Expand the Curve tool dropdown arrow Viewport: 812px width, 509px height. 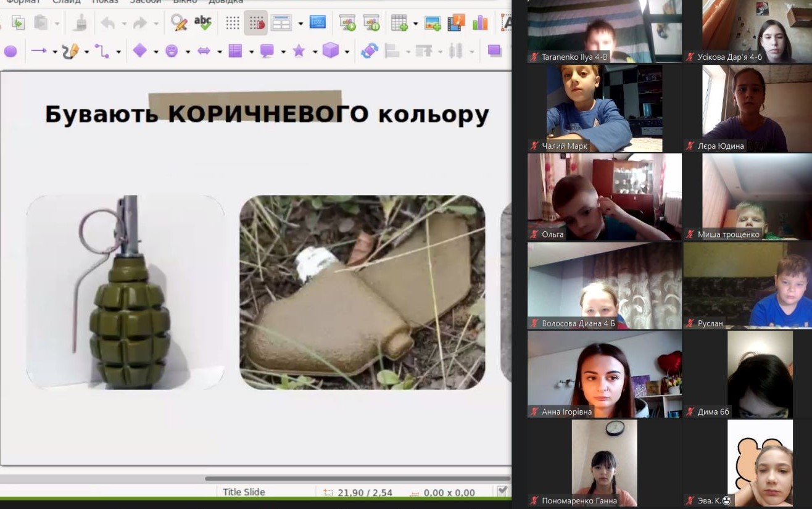[86, 52]
